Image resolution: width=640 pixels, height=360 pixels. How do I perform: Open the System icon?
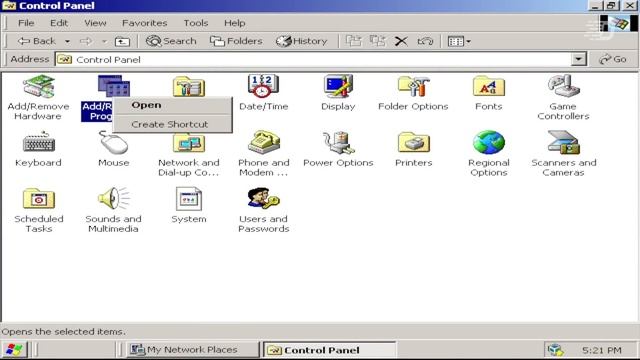(x=189, y=198)
